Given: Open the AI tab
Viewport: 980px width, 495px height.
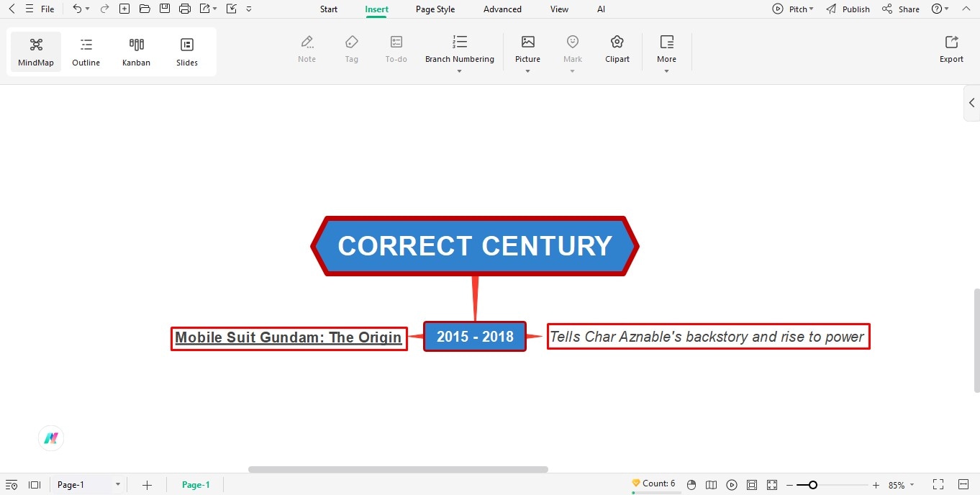Looking at the screenshot, I should tap(601, 9).
